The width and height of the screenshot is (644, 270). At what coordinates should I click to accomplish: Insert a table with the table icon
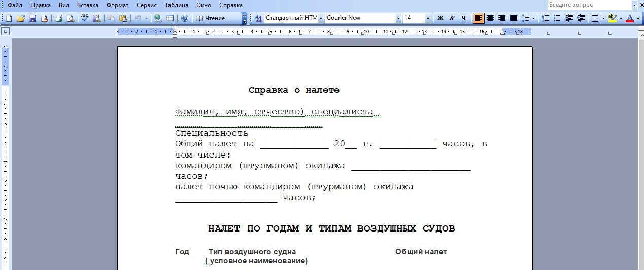click(x=170, y=18)
